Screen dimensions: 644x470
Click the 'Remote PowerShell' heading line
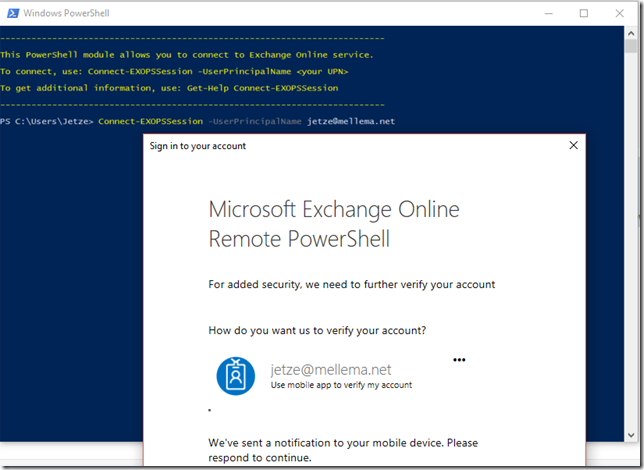(x=299, y=239)
